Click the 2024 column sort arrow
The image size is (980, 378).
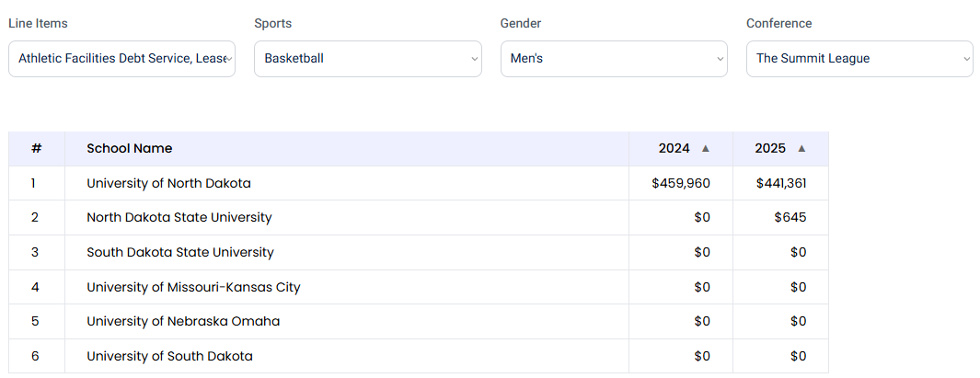pyautogui.click(x=706, y=149)
